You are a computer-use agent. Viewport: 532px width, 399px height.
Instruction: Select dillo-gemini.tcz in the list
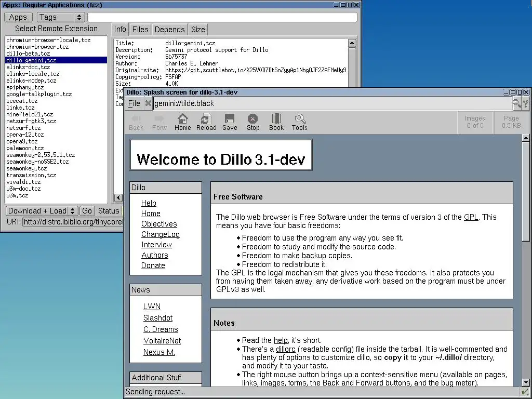point(56,60)
